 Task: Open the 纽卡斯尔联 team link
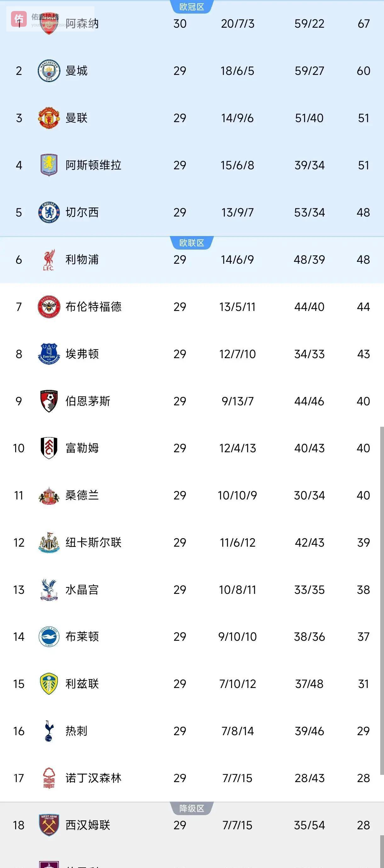93,543
